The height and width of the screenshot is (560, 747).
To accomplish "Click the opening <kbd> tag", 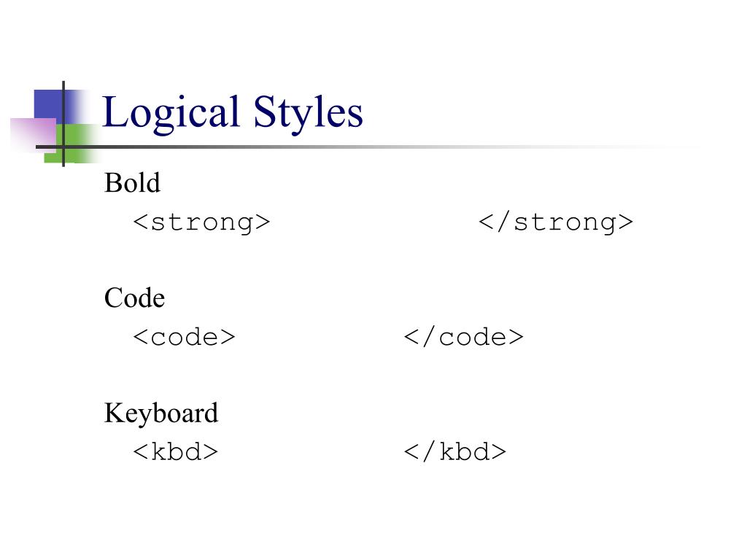I will click(x=175, y=451).
